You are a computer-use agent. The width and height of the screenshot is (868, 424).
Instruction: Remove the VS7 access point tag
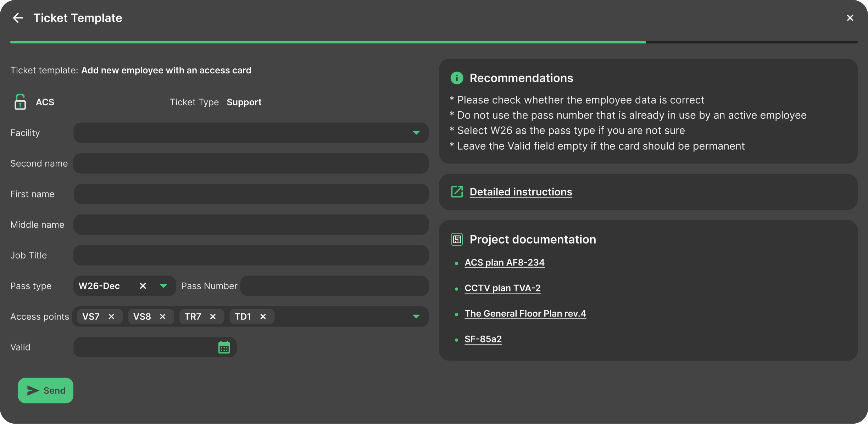tap(111, 317)
